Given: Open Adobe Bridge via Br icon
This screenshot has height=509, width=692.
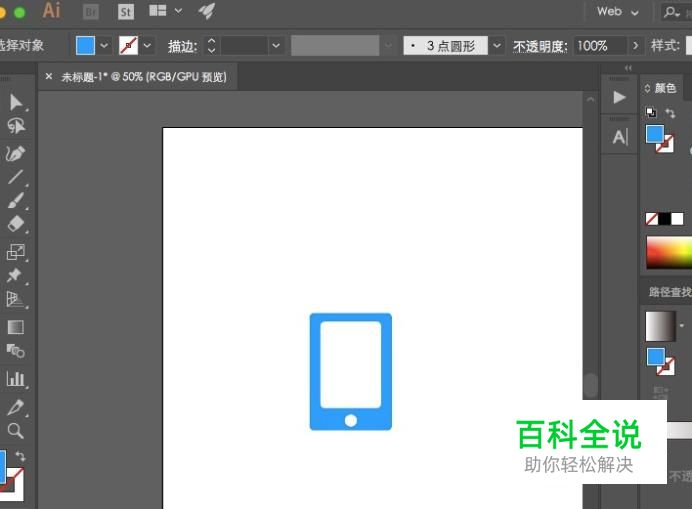Looking at the screenshot, I should pos(91,12).
